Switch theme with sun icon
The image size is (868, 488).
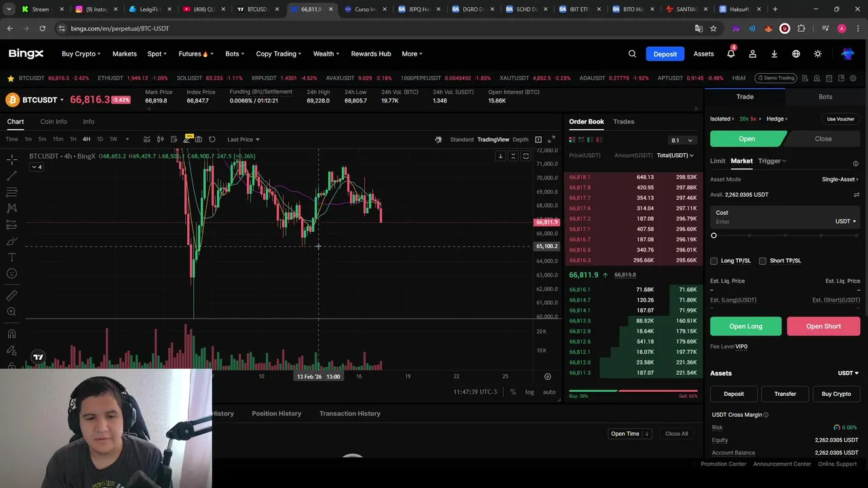[x=818, y=54]
